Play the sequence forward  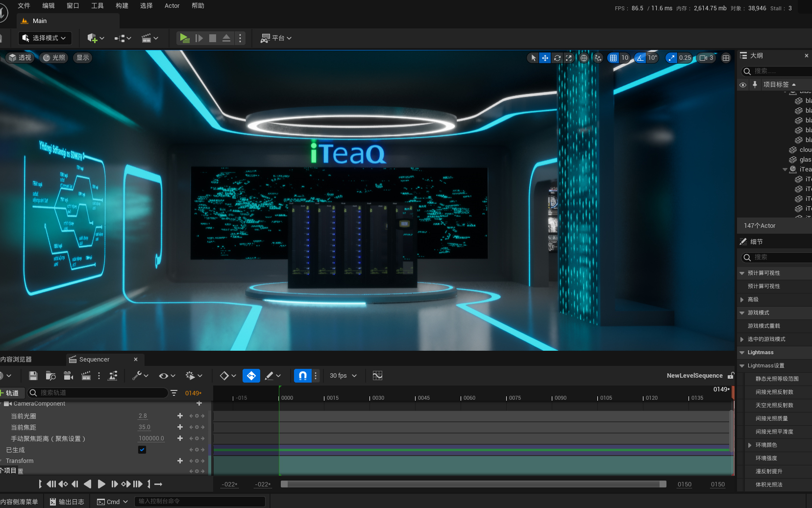pyautogui.click(x=101, y=484)
